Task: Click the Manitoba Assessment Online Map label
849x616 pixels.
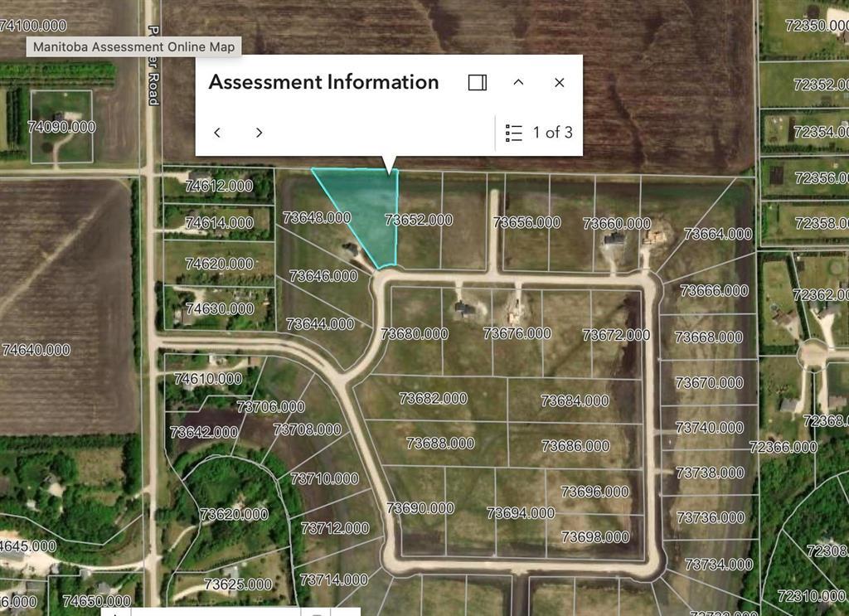Action: click(133, 46)
